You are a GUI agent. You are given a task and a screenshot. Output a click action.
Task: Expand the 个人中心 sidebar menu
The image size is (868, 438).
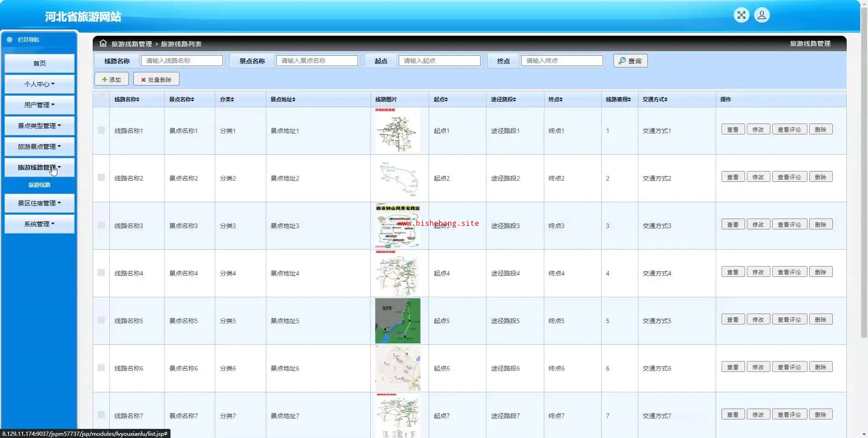pos(39,84)
